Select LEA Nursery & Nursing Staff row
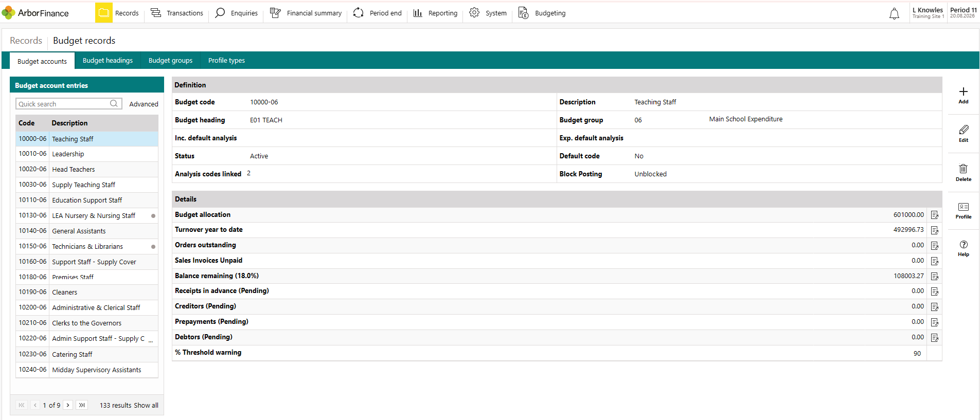The width and height of the screenshot is (980, 420). (x=87, y=216)
